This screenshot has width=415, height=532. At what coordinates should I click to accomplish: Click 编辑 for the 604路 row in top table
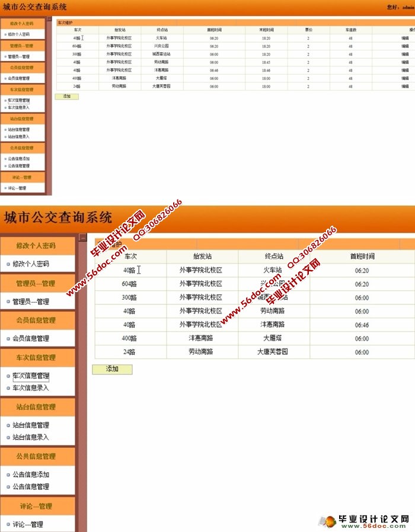(405, 46)
